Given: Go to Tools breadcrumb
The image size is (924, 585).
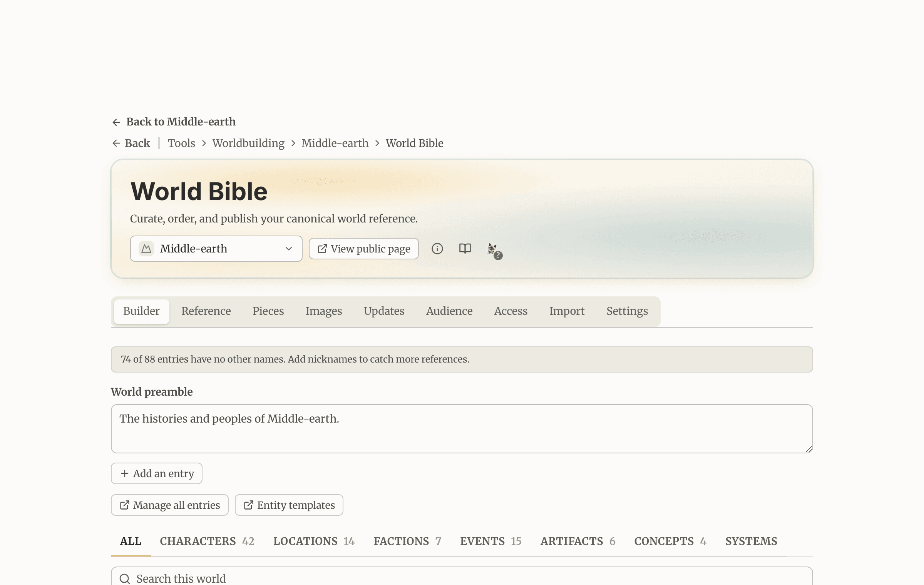Looking at the screenshot, I should 181,143.
